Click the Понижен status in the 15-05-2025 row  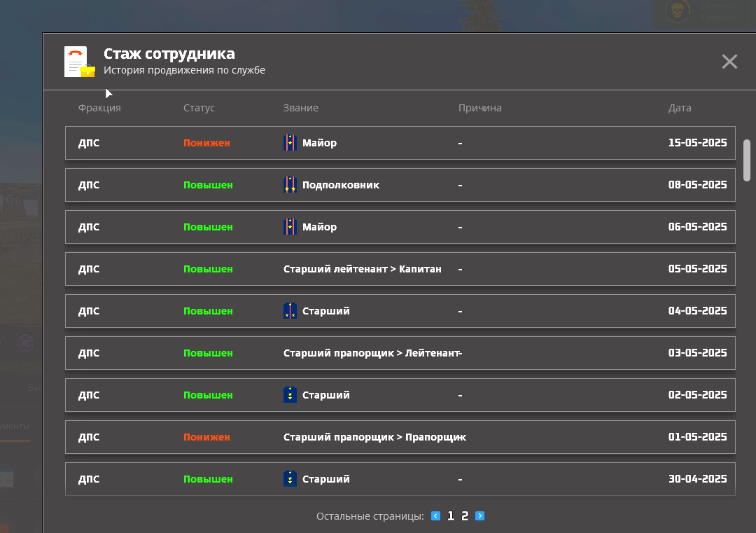(206, 143)
